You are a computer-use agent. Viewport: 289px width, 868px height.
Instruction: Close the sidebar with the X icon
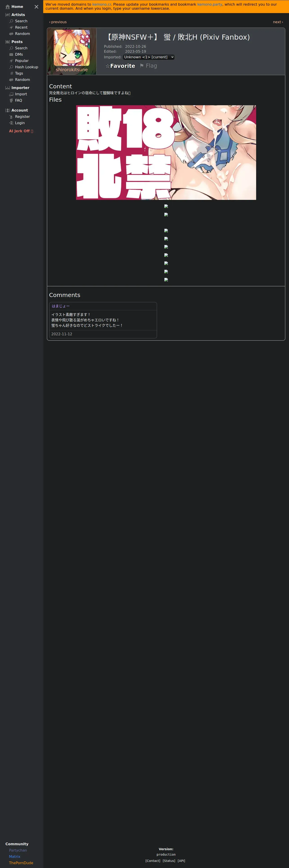tap(36, 7)
